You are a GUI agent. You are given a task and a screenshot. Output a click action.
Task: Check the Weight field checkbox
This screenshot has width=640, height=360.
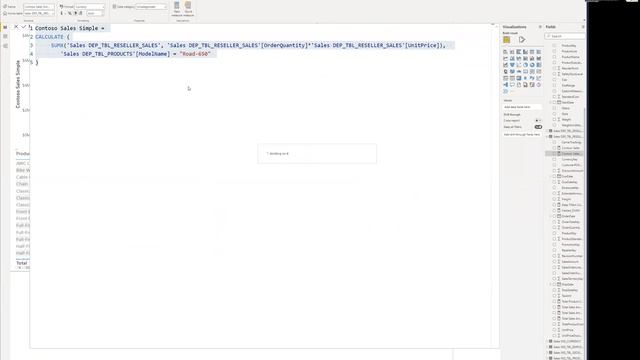554,120
